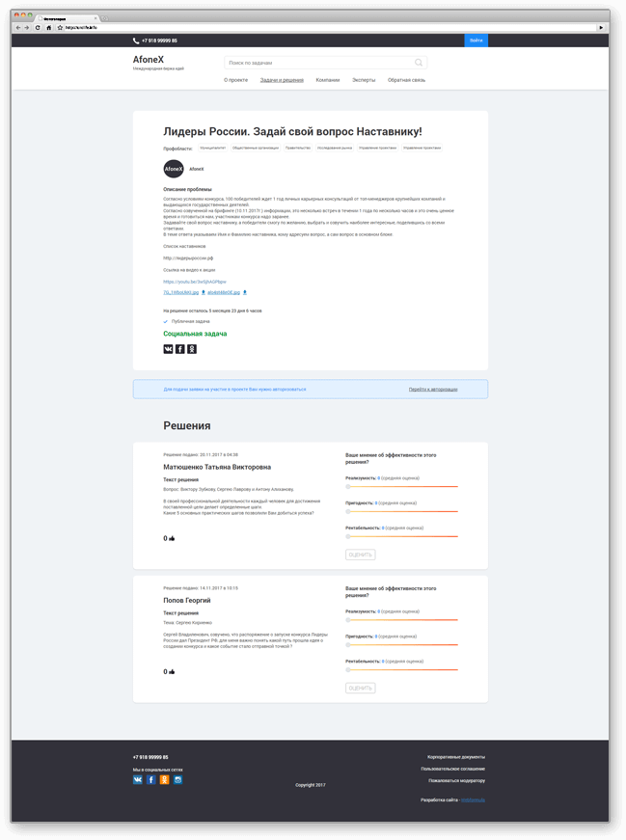The image size is (626, 840).
Task: Focus the Поиск по задачам field
Action: (325, 63)
